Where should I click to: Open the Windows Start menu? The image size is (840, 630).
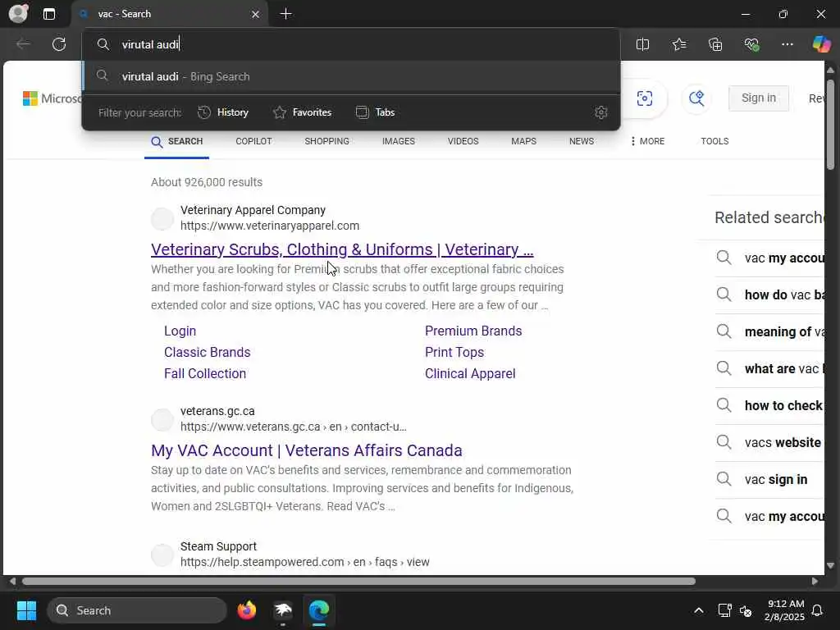point(26,610)
